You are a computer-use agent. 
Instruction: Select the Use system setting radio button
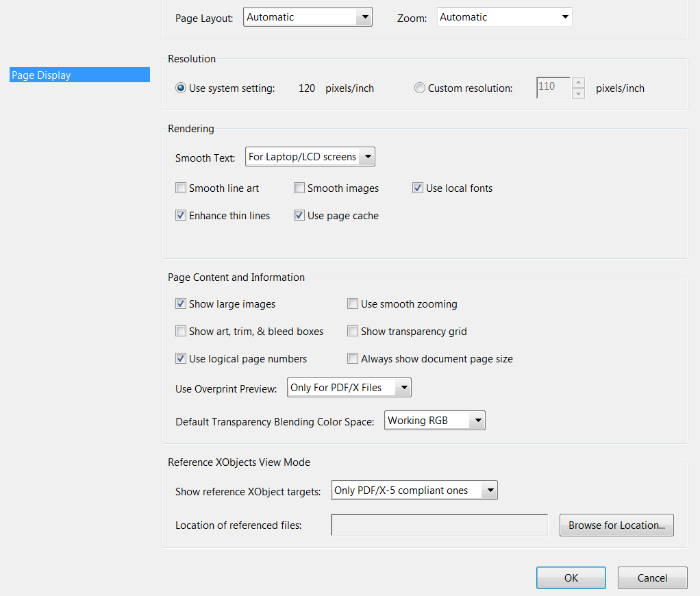coord(180,88)
